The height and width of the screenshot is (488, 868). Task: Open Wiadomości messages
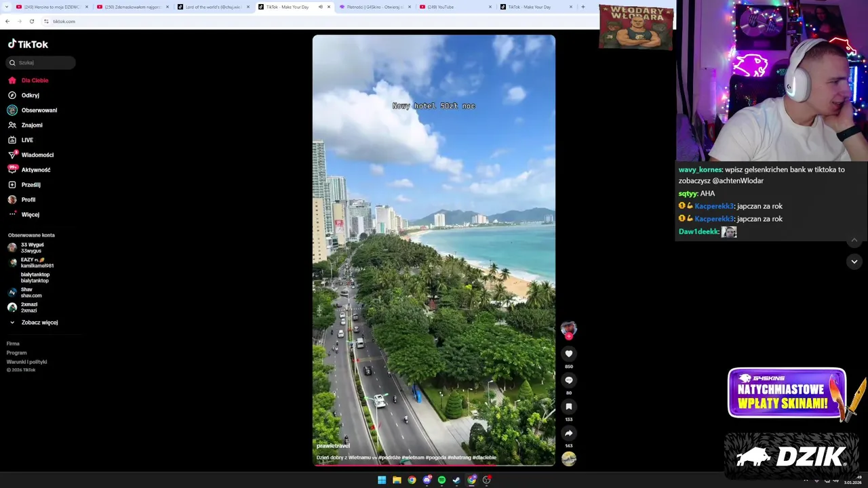pyautogui.click(x=31, y=155)
